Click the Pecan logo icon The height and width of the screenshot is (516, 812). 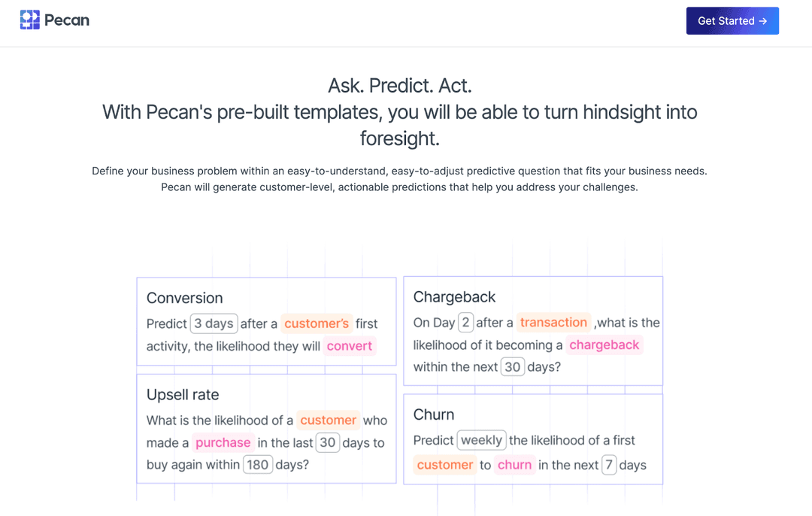(29, 19)
